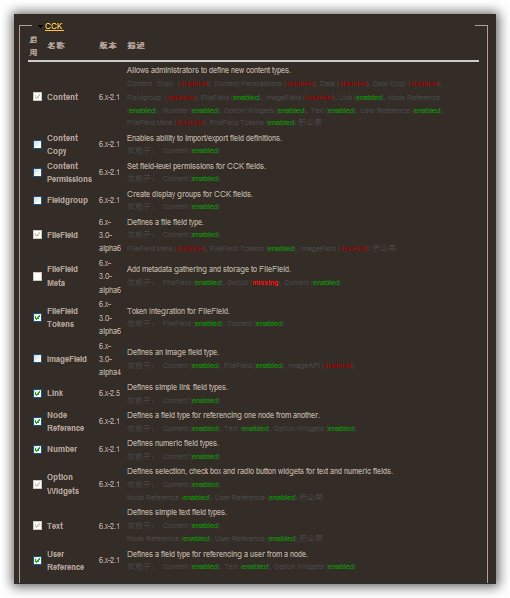Viewport: 510px width, 598px height.
Task: Click the red 'missing' dependency status
Action: (265, 283)
